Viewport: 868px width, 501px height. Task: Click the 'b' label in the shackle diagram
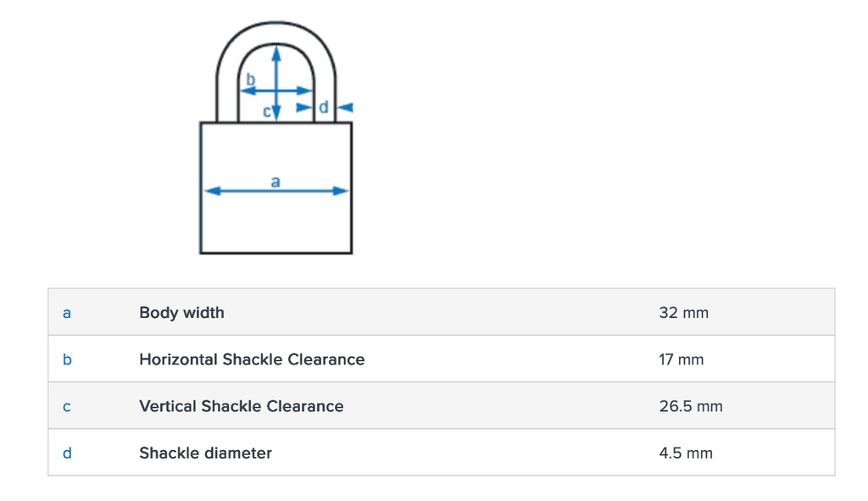pos(250,80)
